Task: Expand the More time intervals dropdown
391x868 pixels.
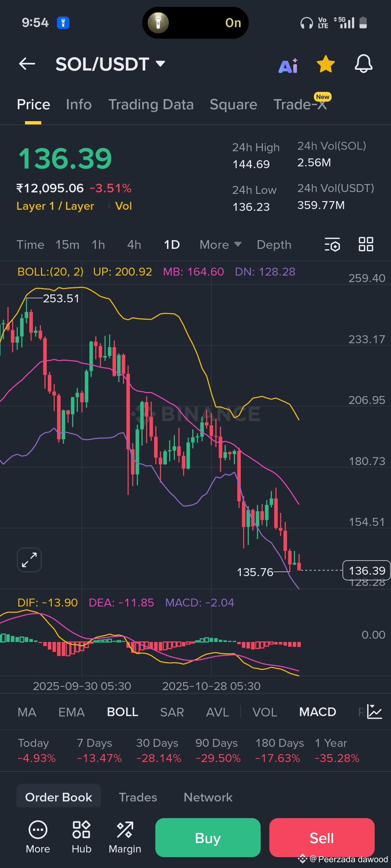Action: tap(220, 245)
